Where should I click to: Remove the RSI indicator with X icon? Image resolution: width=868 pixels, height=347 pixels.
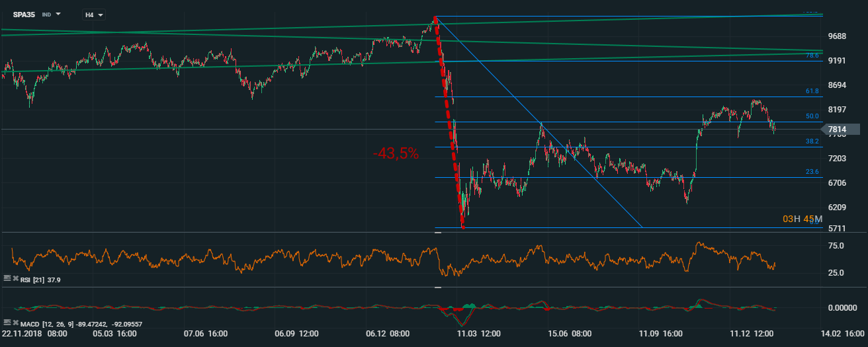(x=15, y=280)
